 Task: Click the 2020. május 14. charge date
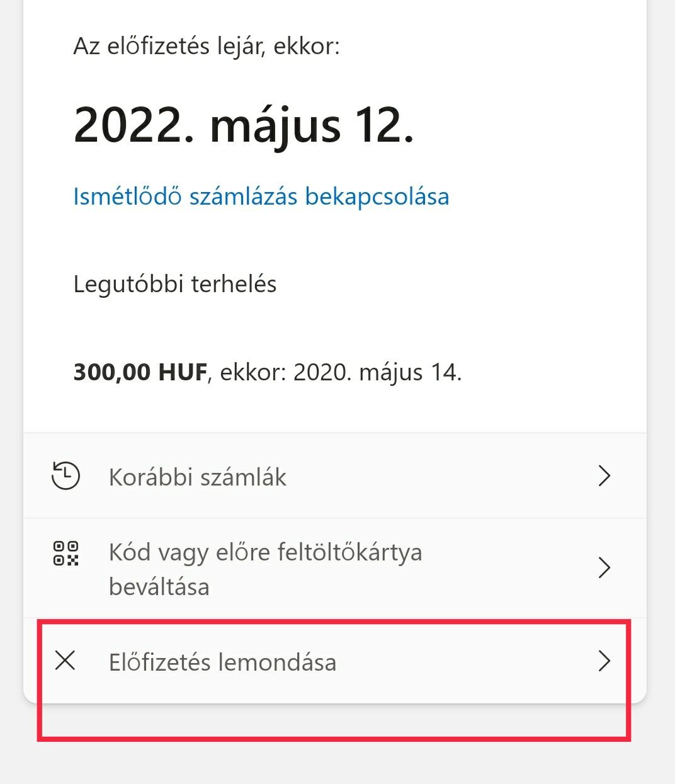[377, 372]
